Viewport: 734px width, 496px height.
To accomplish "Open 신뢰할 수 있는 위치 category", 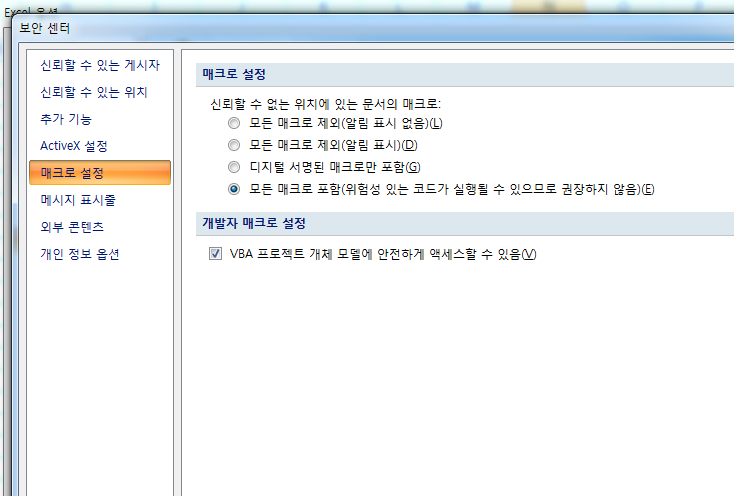I will coord(94,92).
